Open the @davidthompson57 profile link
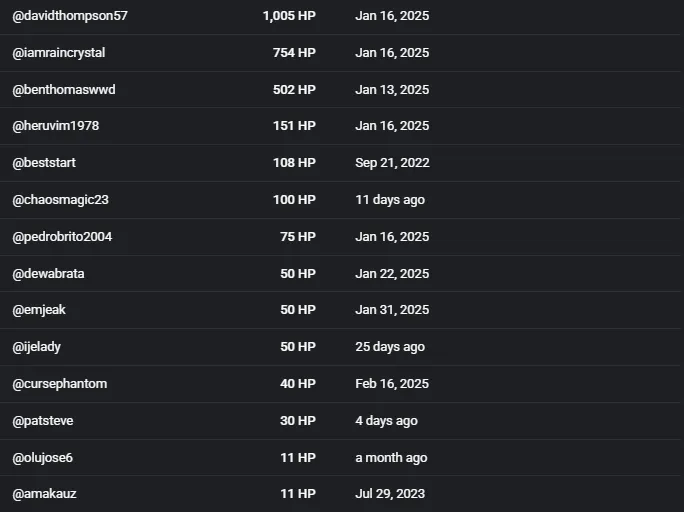 coord(70,16)
